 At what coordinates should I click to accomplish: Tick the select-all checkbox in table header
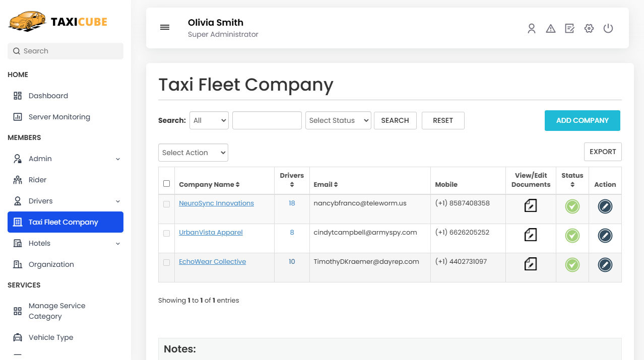[x=166, y=184]
